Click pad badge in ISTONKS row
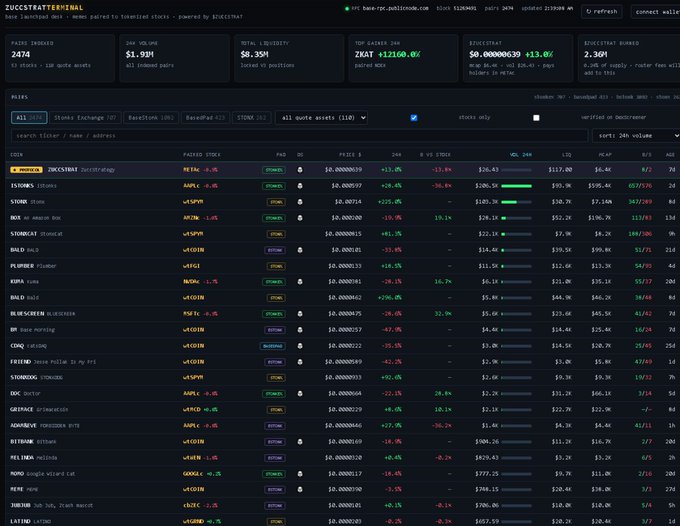The height and width of the screenshot is (526, 680). 274,186
